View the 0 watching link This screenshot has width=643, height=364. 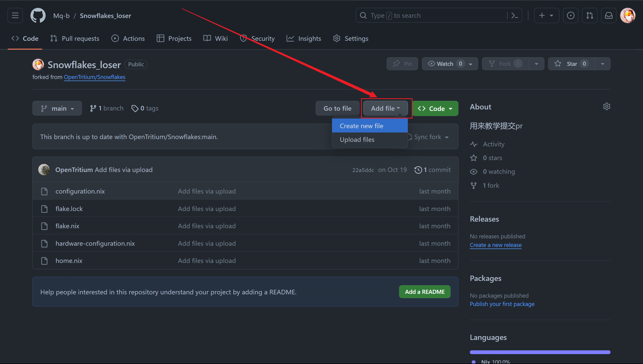492,171
